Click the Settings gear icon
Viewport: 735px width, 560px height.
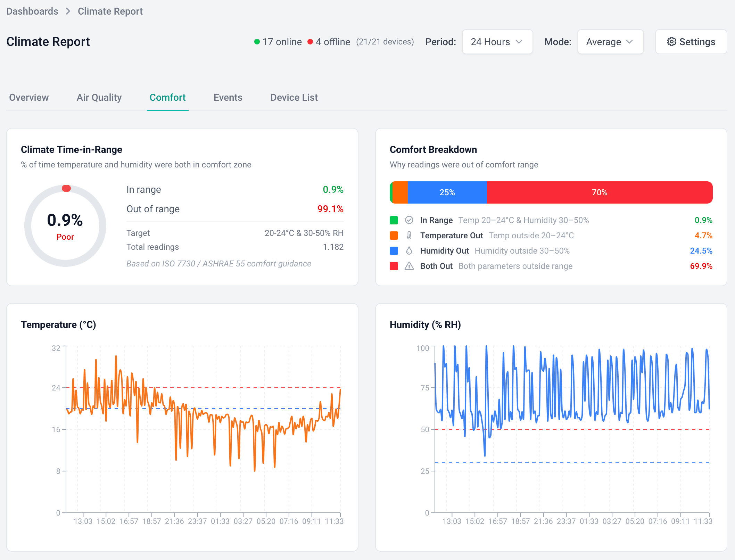tap(671, 42)
